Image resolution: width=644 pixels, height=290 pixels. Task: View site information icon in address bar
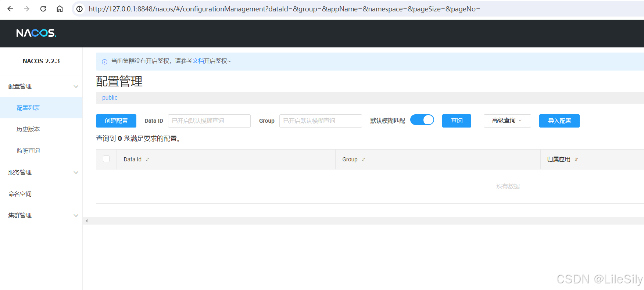tap(79, 9)
